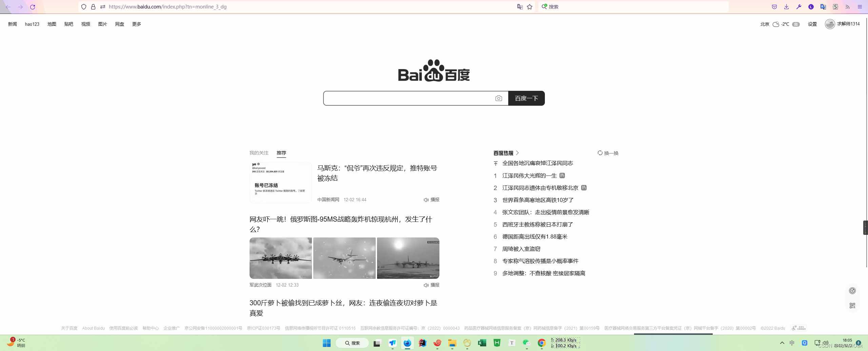Open hot search 德国距离出线仅有1.88毫米
Screen dimensions: 868x351
click(x=535, y=237)
